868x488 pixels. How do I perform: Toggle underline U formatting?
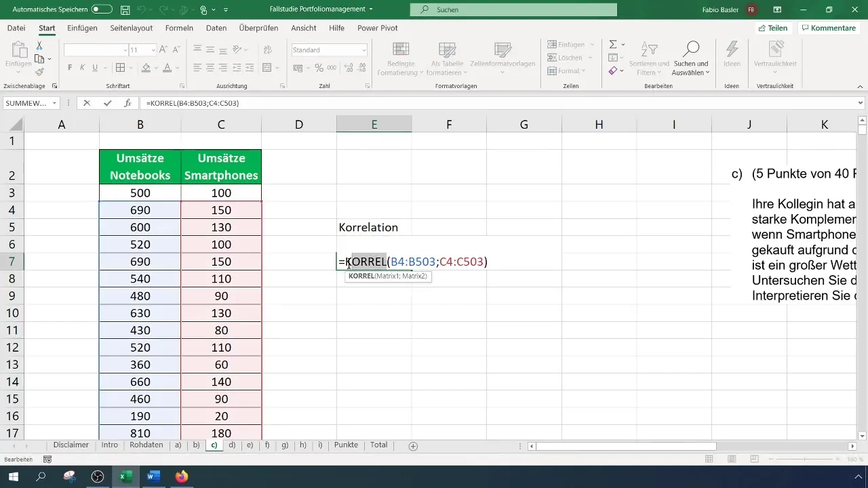coord(95,67)
